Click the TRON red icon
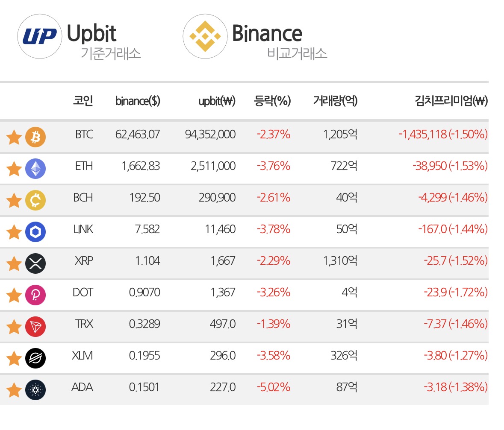This screenshot has height=430, width=504. pos(35,327)
